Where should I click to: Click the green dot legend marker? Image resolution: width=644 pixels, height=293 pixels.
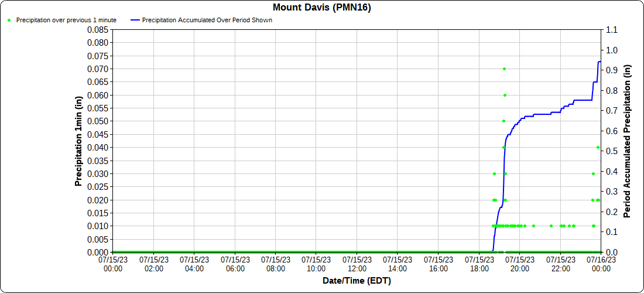pos(9,20)
